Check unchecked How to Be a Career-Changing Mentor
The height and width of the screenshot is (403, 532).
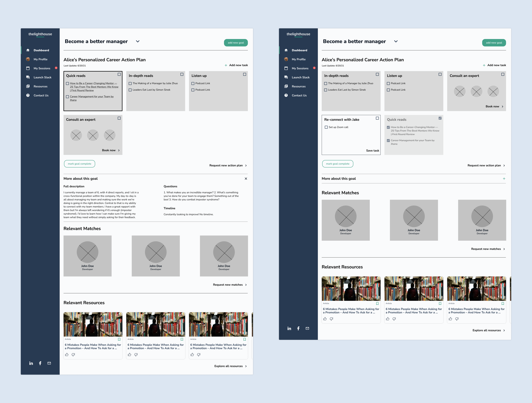pos(67,84)
